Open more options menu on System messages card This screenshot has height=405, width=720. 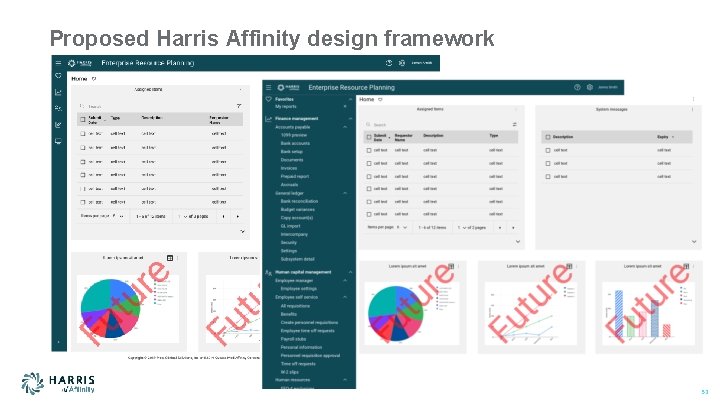(x=692, y=109)
